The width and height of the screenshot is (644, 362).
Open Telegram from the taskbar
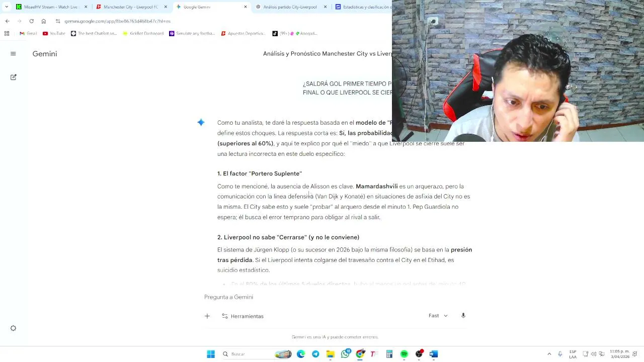315,354
